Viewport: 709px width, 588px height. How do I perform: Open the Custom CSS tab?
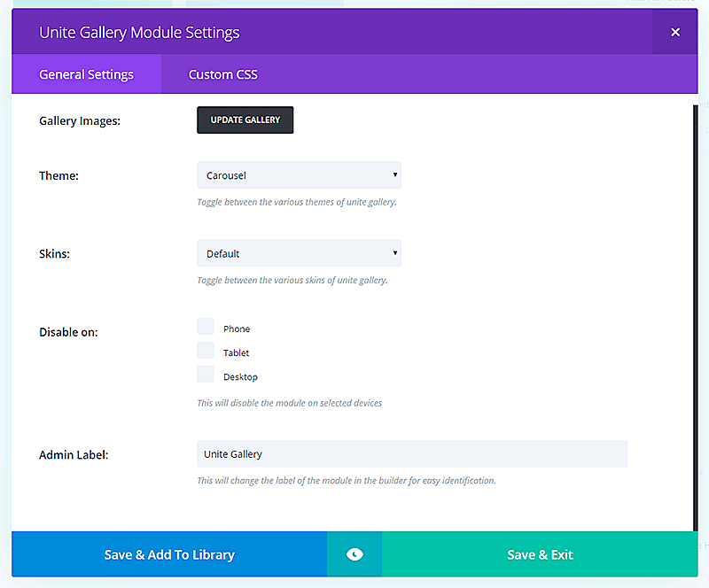click(223, 74)
